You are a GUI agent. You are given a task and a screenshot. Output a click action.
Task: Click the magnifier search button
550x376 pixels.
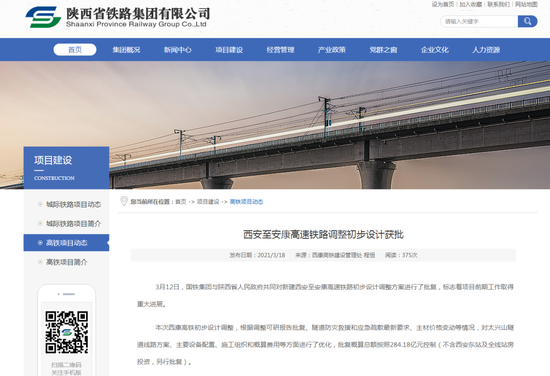coord(527,21)
